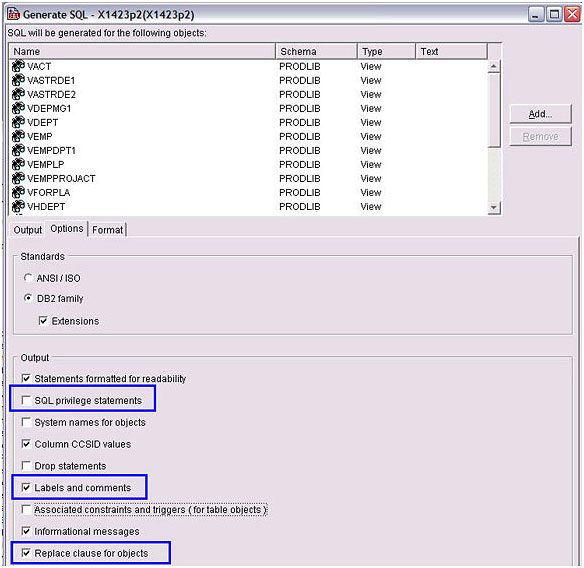Image resolution: width=584 pixels, height=568 pixels.
Task: Select the VDEPMG1 view icon
Action: click(18, 108)
